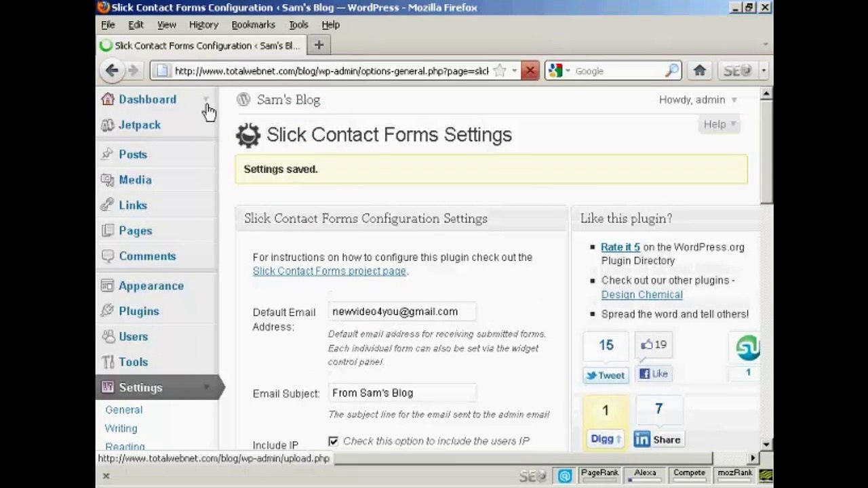Image resolution: width=868 pixels, height=488 pixels.
Task: Go back with the browser back arrow
Action: tap(112, 70)
